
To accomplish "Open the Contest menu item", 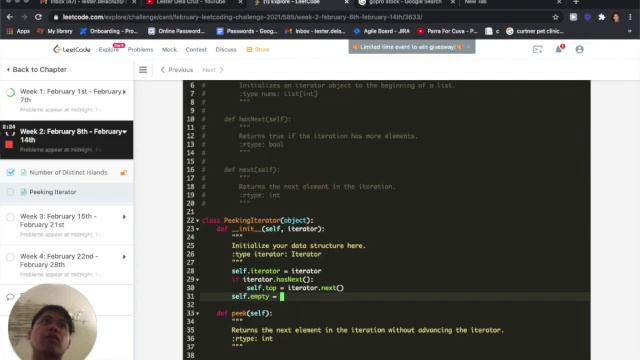I will click(196, 49).
